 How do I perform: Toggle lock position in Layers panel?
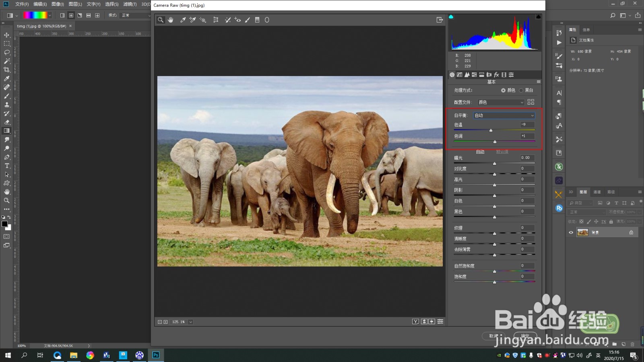tap(596, 222)
